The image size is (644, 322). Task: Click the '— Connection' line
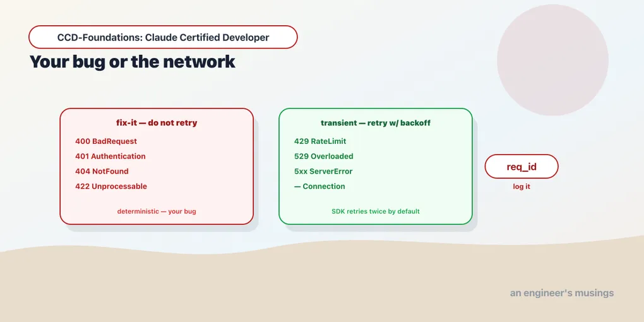(x=319, y=186)
